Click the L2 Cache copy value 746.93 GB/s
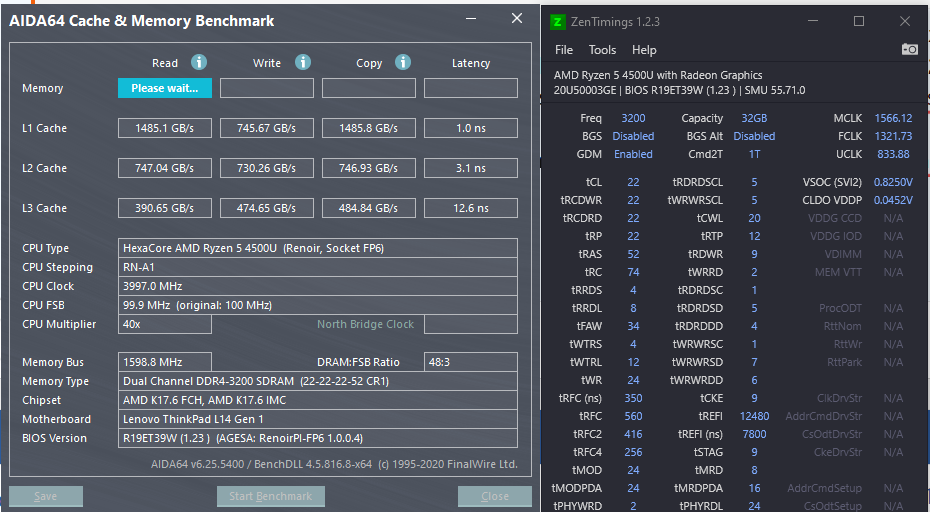930x512 pixels. [369, 168]
